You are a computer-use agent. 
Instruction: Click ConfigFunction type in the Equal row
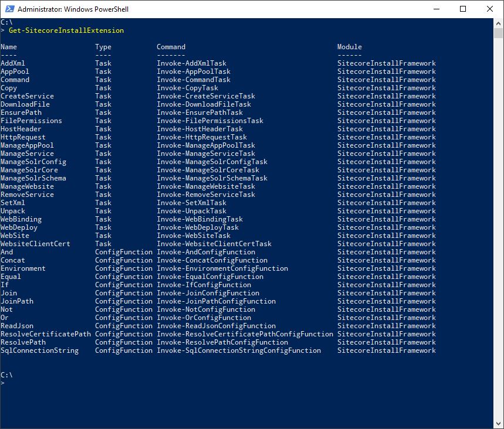pos(124,277)
